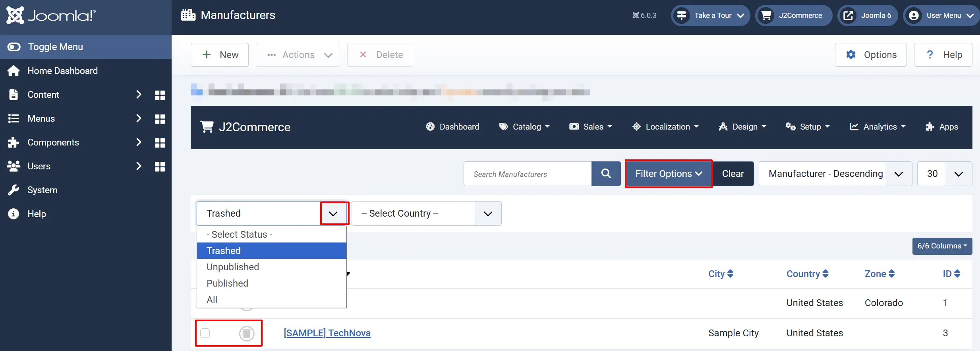Viewport: 980px width, 351px height.
Task: Click the Delete button
Action: pos(380,55)
